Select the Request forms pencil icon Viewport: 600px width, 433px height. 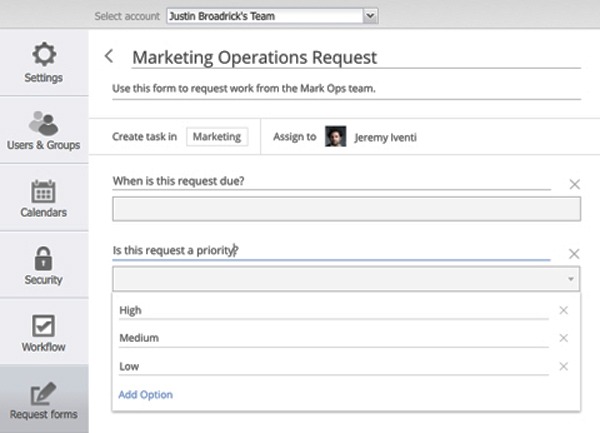tap(44, 393)
